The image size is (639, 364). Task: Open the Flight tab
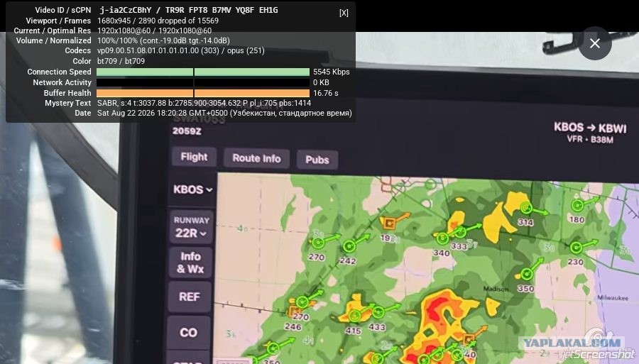click(194, 157)
